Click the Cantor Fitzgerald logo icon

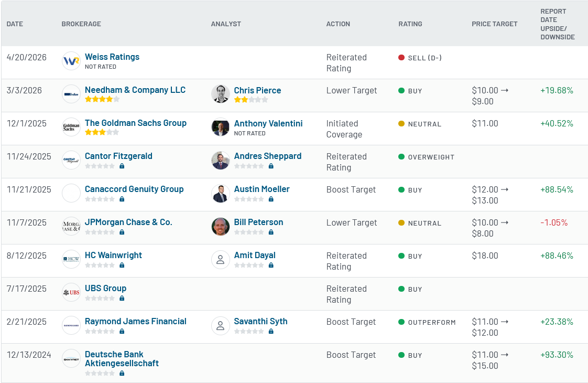click(x=71, y=160)
